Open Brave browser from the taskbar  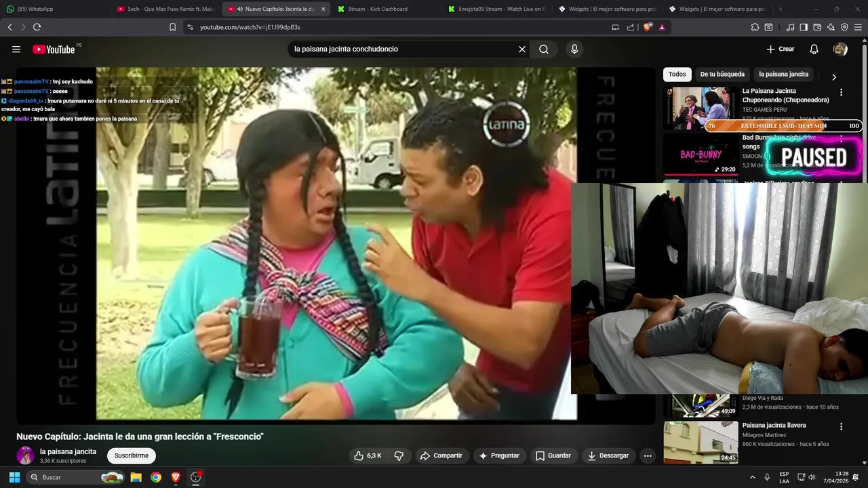click(x=176, y=477)
